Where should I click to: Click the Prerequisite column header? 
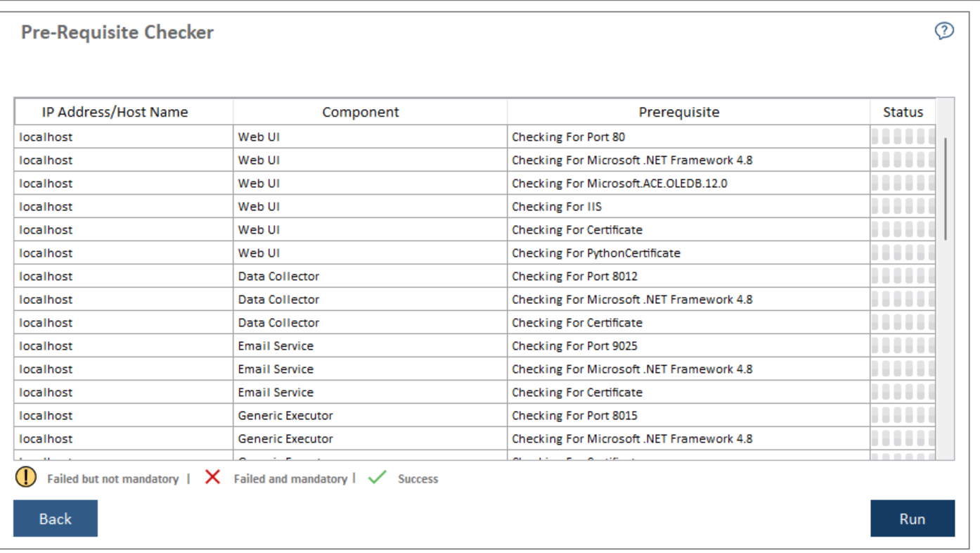click(678, 112)
